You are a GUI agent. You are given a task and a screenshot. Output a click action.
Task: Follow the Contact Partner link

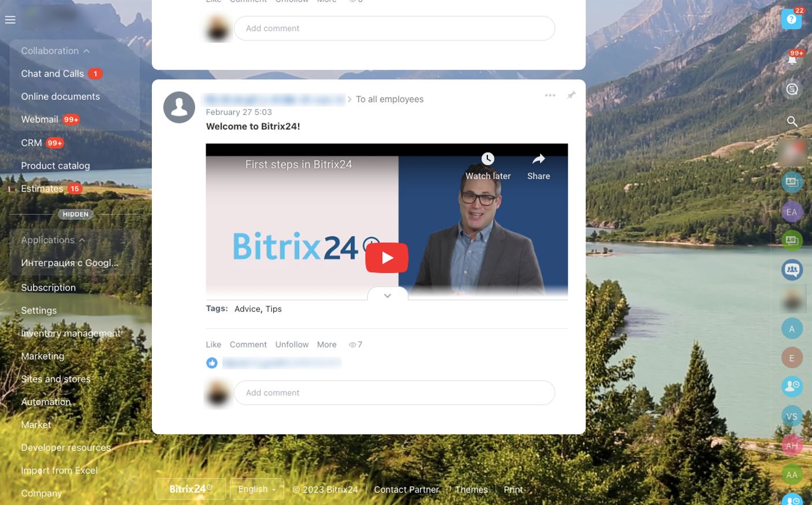(406, 489)
